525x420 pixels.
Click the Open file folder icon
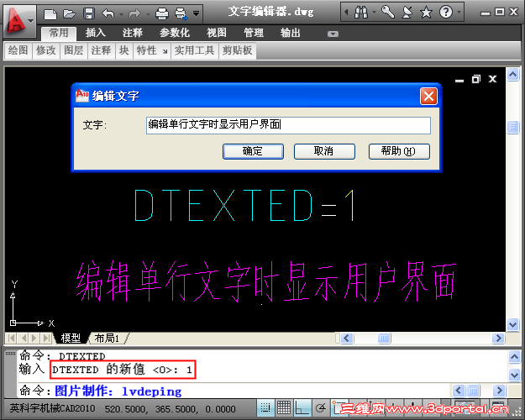[x=70, y=14]
